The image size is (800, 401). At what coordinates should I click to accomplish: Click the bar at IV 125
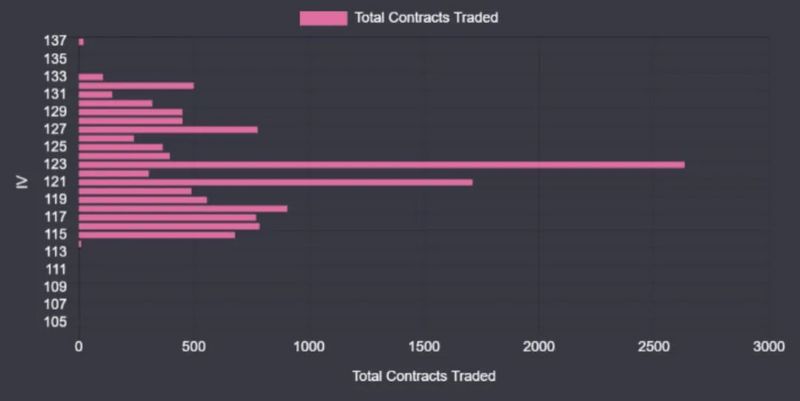click(120, 147)
